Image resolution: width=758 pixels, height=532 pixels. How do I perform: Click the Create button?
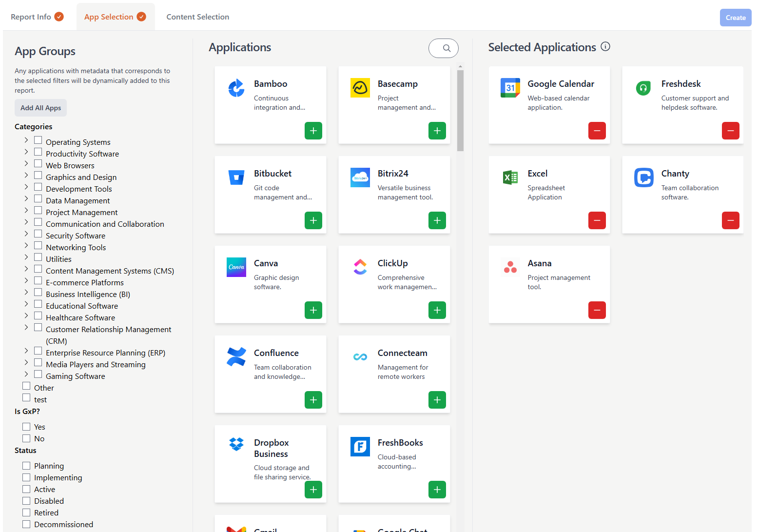pyautogui.click(x=735, y=18)
